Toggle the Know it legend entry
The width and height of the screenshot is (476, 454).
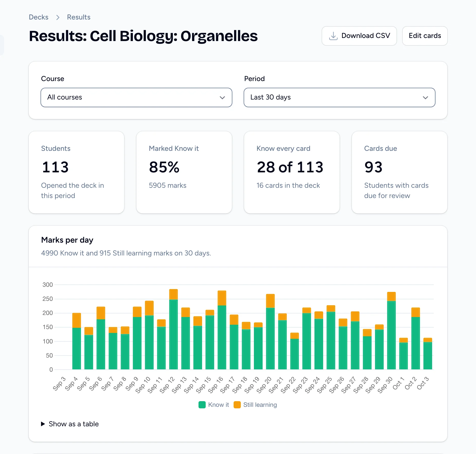coord(214,405)
